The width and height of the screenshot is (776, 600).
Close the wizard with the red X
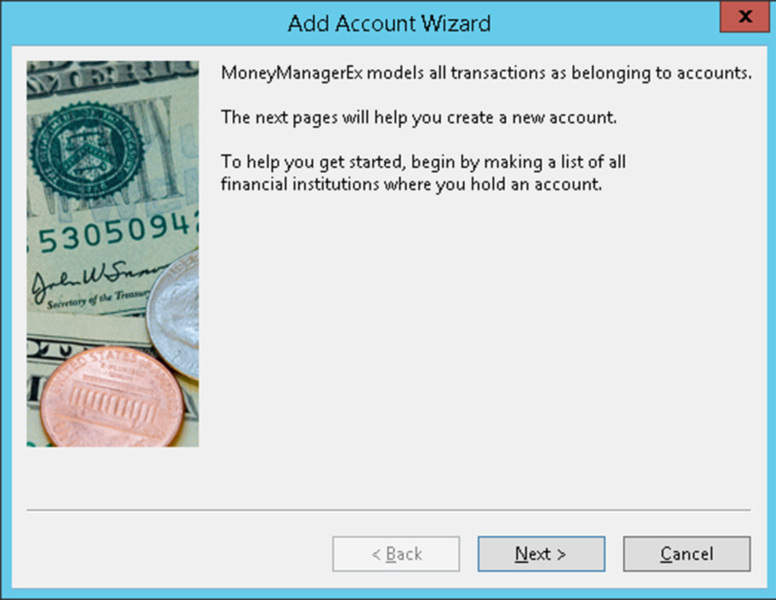744,16
